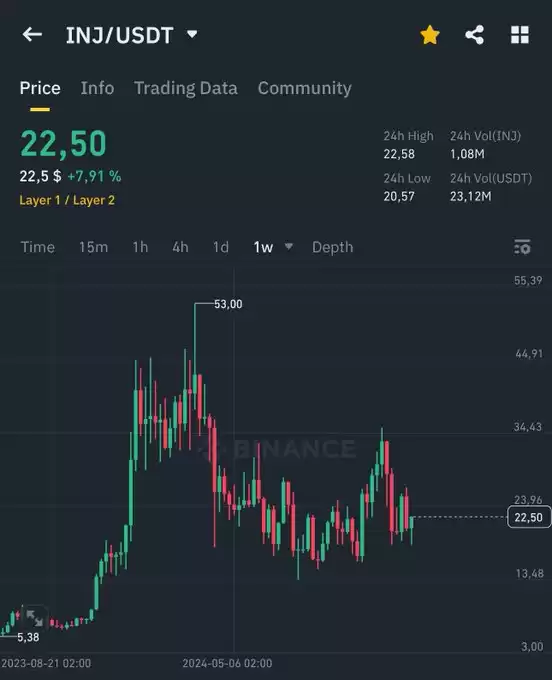
Task: Tap the back arrow icon
Action: 32,34
